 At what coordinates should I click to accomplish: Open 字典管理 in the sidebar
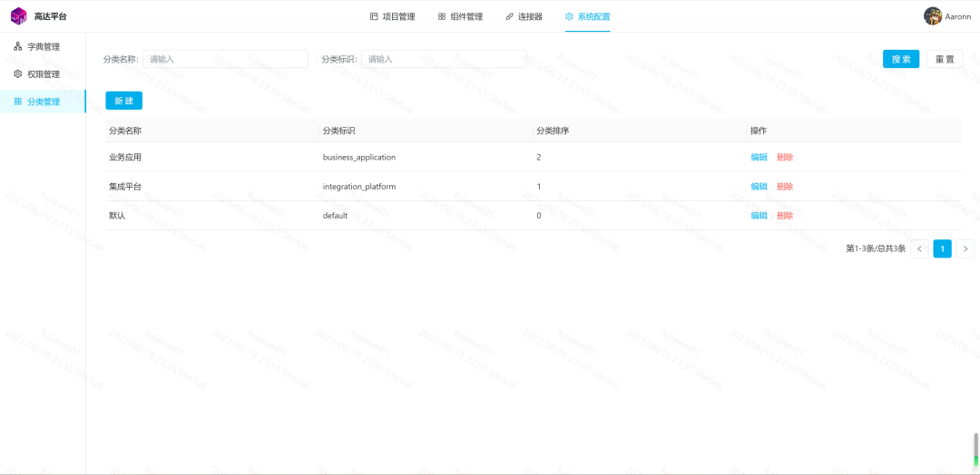43,47
